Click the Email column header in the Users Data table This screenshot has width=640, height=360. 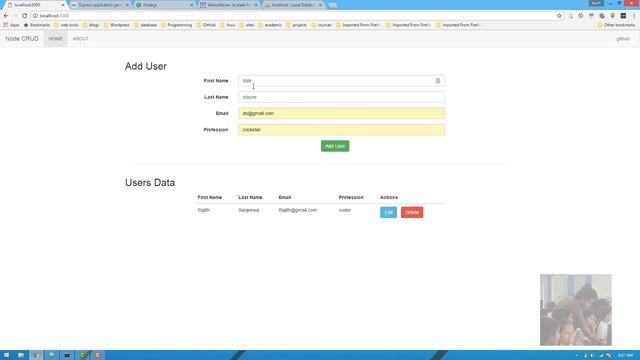coord(285,198)
